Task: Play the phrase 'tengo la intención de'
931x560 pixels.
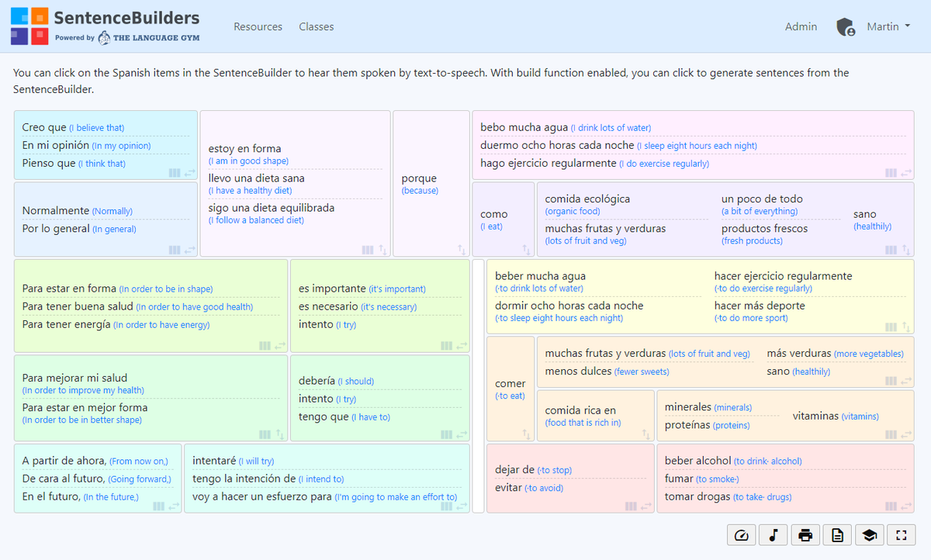Action: pos(244,479)
